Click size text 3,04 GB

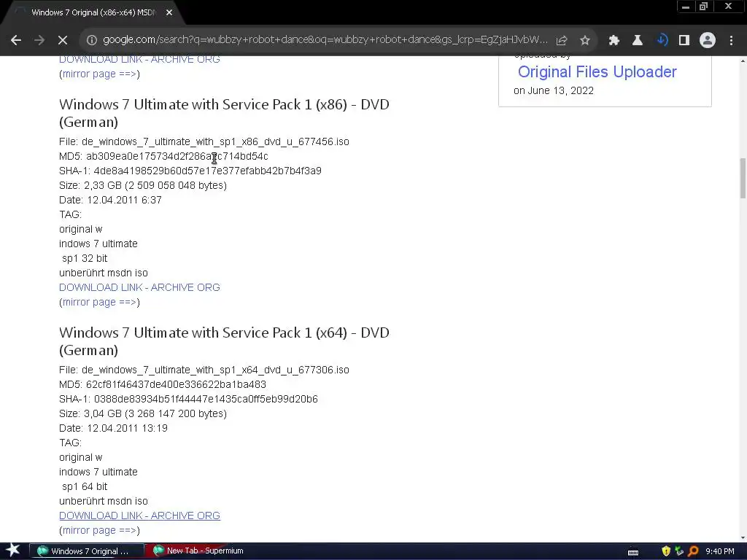pyautogui.click(x=103, y=414)
